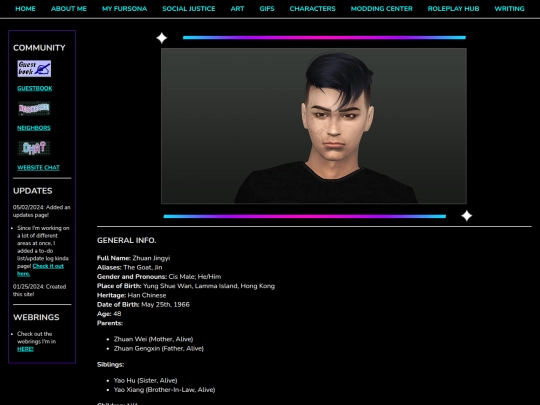Go to the HOME page
The image size is (540, 405).
pos(25,9)
